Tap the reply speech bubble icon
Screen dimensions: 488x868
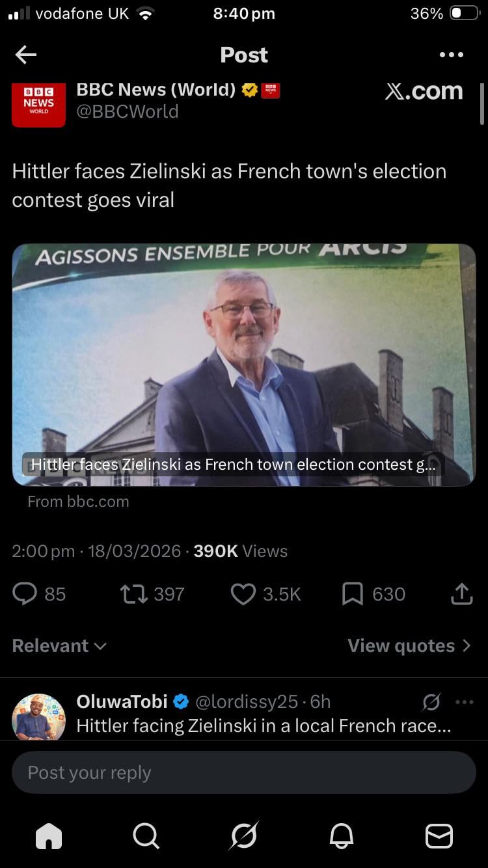(x=25, y=593)
